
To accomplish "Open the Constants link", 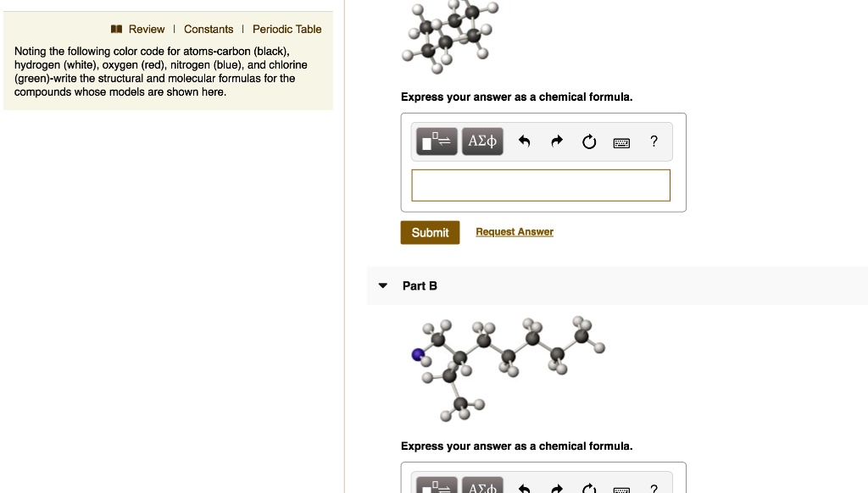I will [209, 30].
